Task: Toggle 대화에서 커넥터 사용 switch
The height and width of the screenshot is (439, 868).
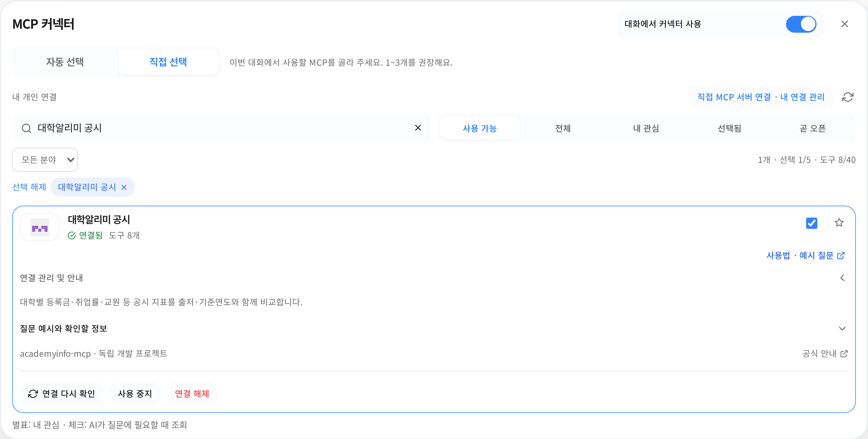Action: [801, 24]
